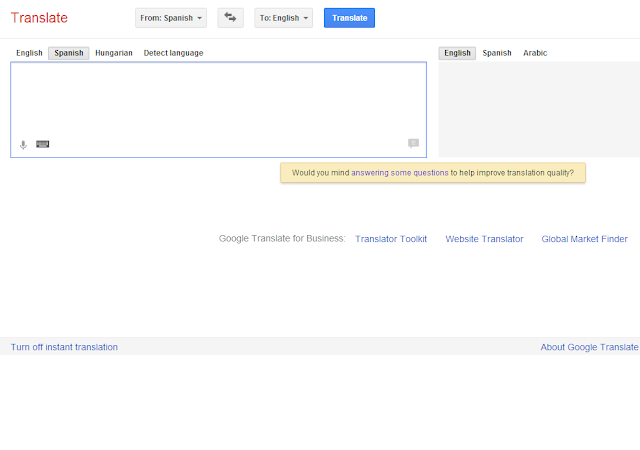Open the Global Market Finder link

tap(584, 239)
